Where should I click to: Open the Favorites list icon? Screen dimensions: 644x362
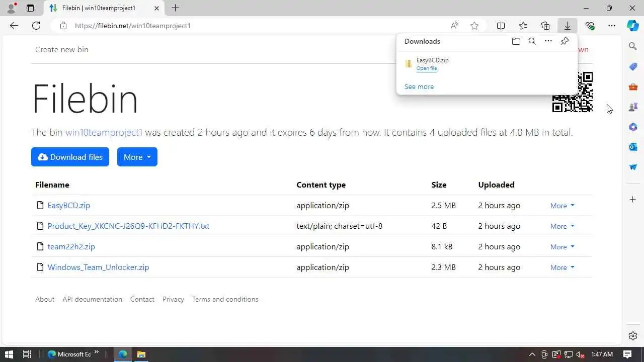[x=523, y=26]
